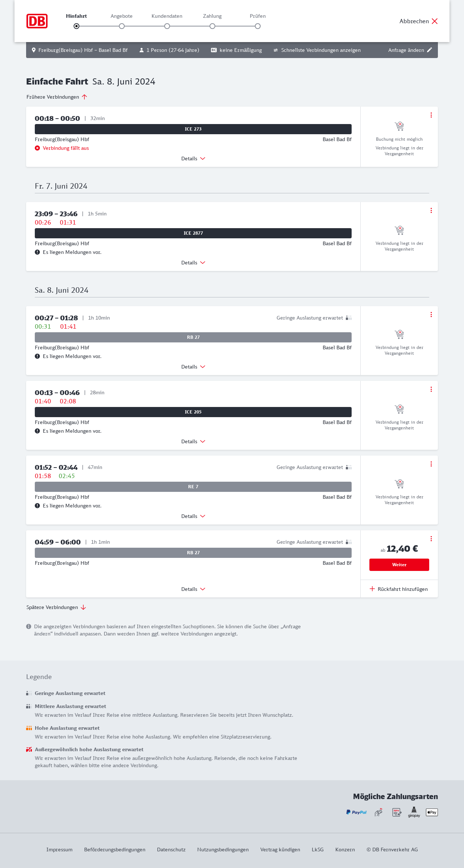This screenshot has width=464, height=868.
Task: Click the Prüfen step label
Action: click(x=258, y=16)
